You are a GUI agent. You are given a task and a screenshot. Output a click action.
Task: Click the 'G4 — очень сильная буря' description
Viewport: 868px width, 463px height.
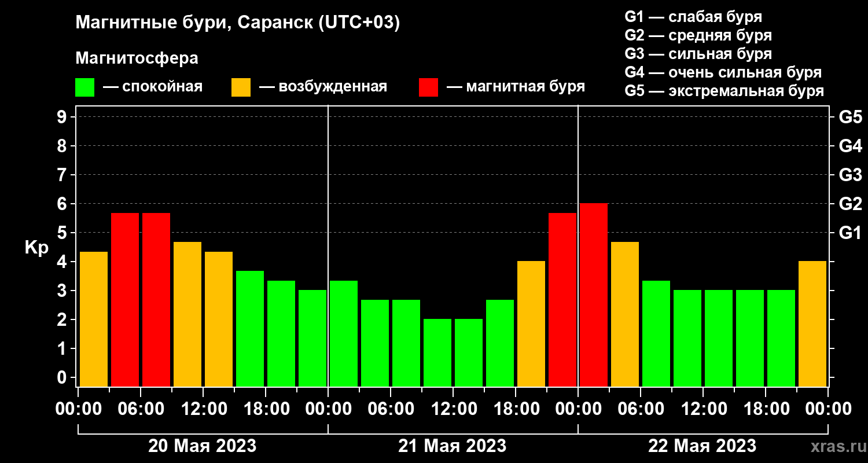coord(723,72)
